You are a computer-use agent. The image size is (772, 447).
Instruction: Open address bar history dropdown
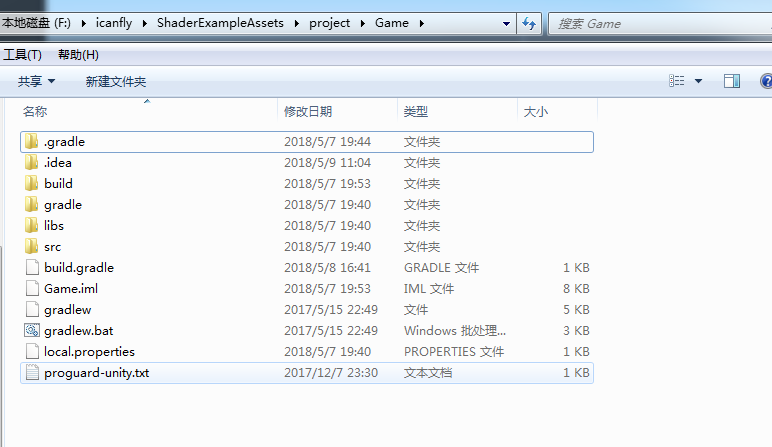pos(506,24)
